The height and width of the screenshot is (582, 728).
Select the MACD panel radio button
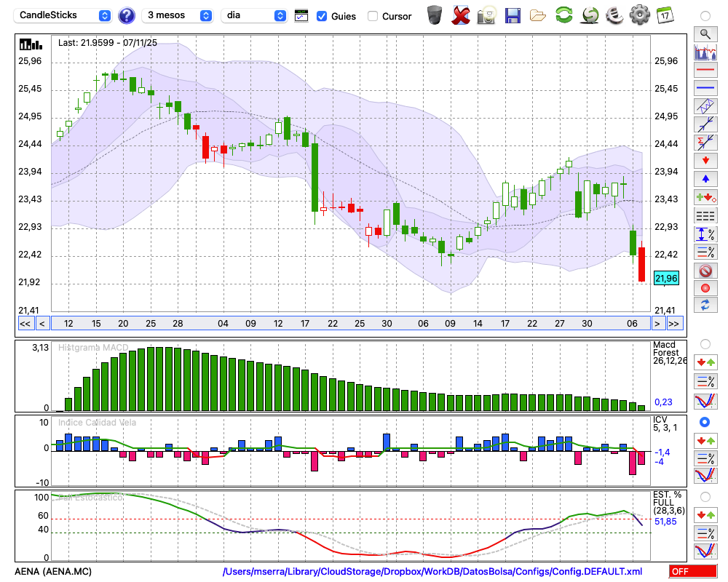(x=704, y=344)
